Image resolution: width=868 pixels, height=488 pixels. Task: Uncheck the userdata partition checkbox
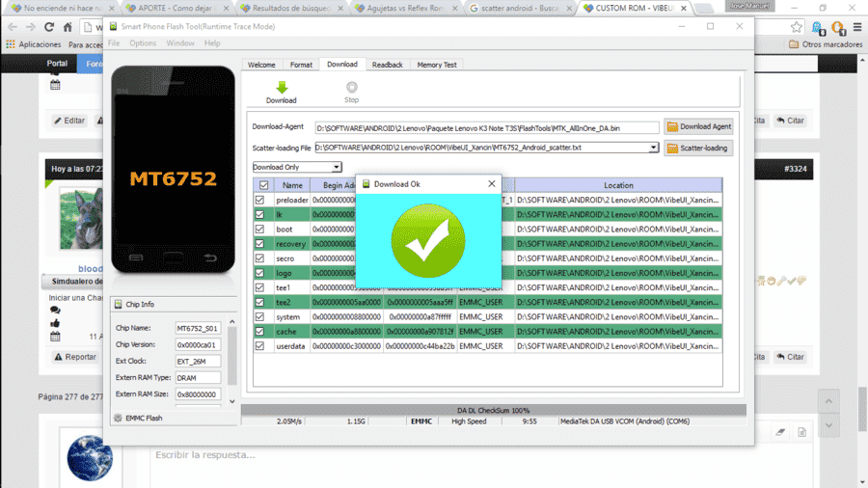tap(259, 346)
